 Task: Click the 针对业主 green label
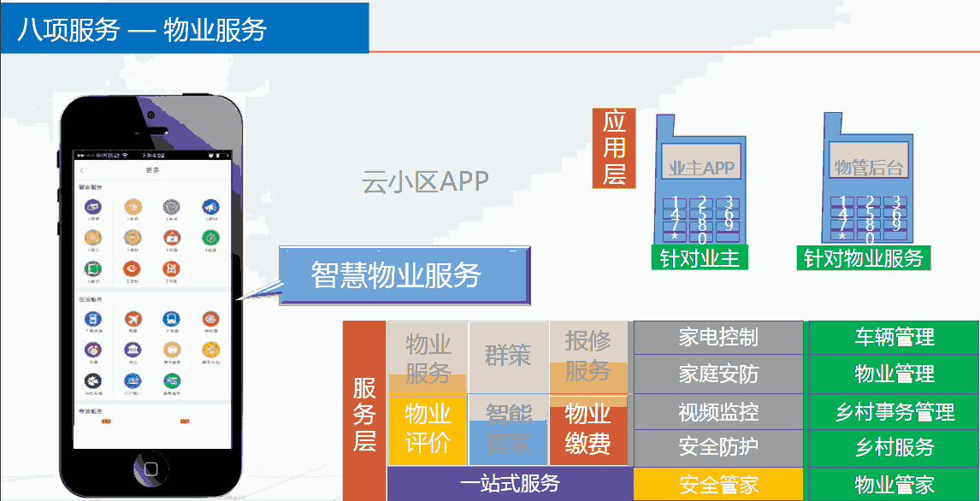point(699,258)
